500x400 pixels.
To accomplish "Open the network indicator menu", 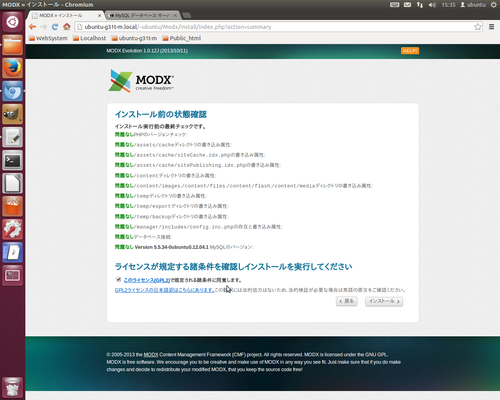I will coord(420,5).
